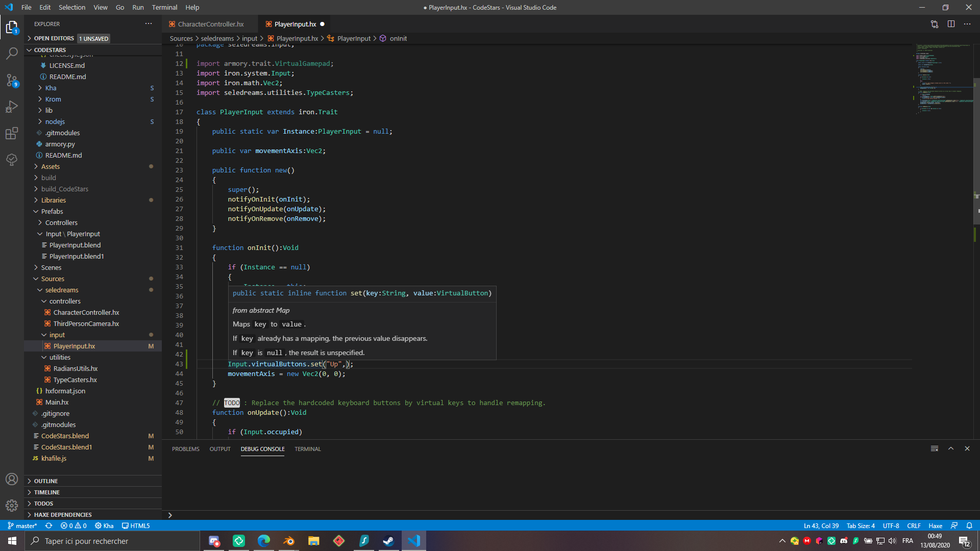Click the master* branch indicator
Viewport: 980px width, 551px height.
[22, 525]
